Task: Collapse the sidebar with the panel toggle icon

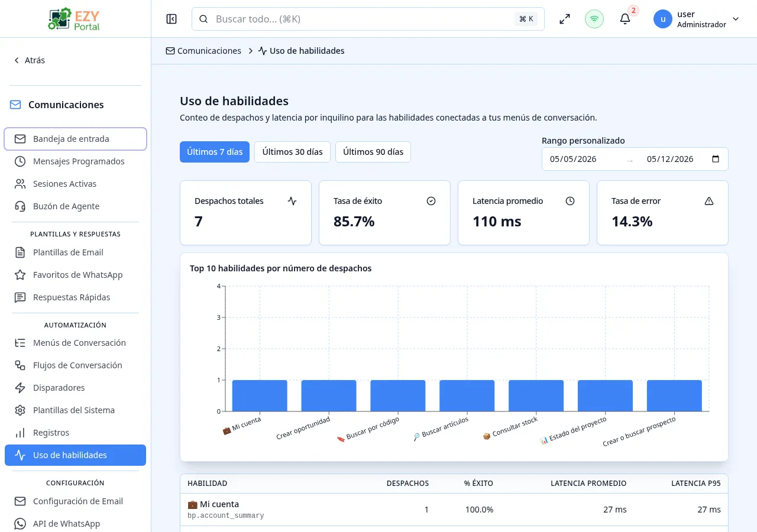Action: pos(172,19)
